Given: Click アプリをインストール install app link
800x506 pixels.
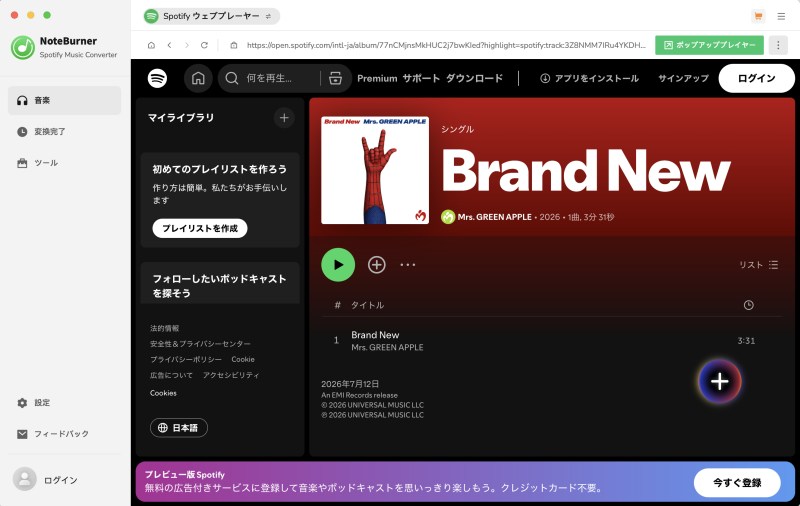Looking at the screenshot, I should coord(589,78).
